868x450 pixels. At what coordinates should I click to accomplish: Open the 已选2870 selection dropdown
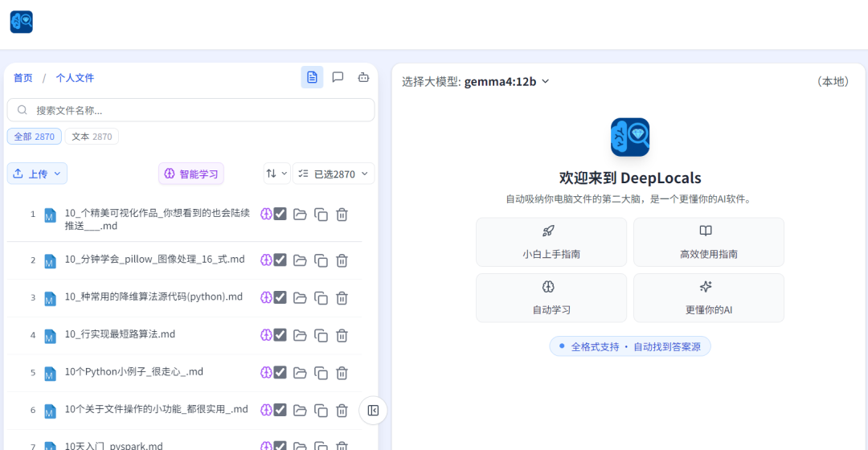click(334, 174)
